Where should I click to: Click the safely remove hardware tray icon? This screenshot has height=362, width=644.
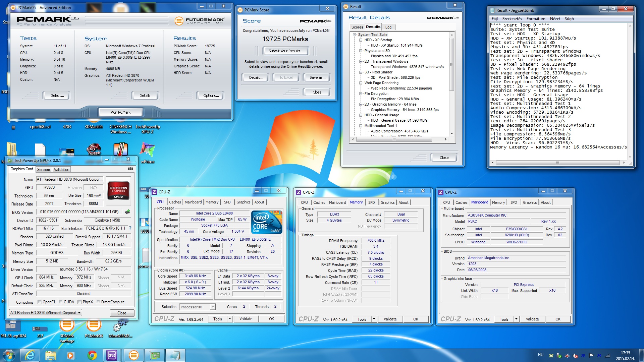coord(559,355)
